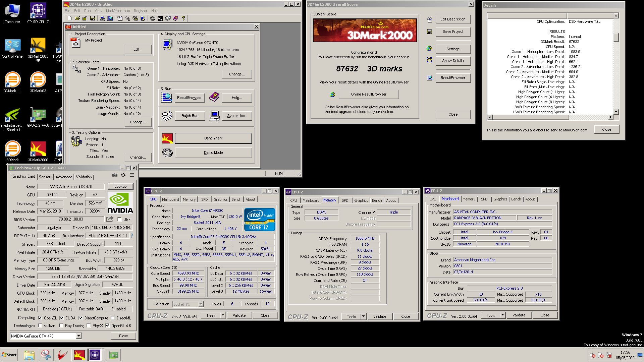
Task: Click the NVIDIA logo in GPU-Z
Action: (x=120, y=203)
